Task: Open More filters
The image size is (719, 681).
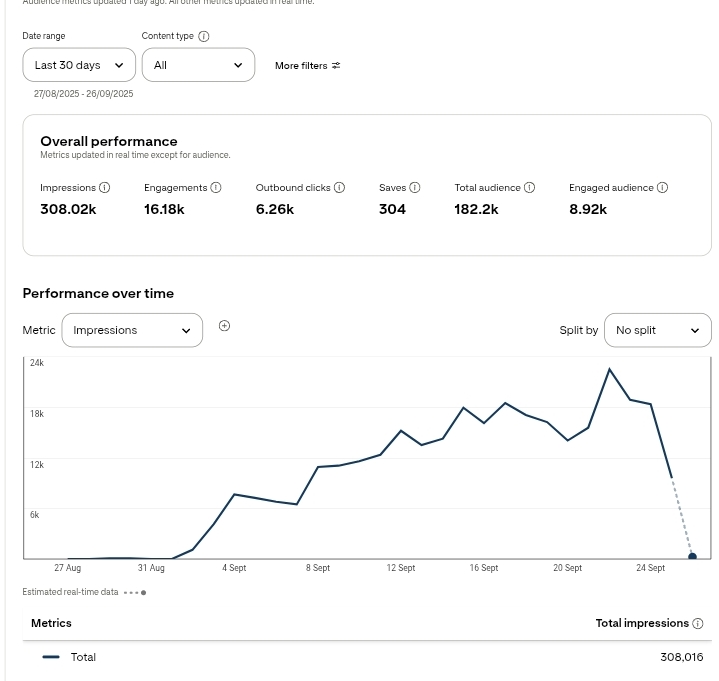Action: pos(308,66)
